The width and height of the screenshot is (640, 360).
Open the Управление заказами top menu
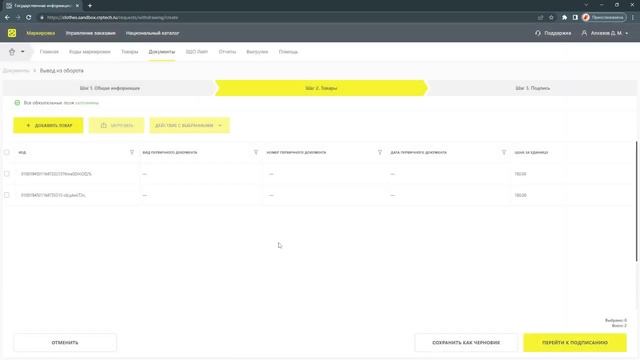[91, 33]
